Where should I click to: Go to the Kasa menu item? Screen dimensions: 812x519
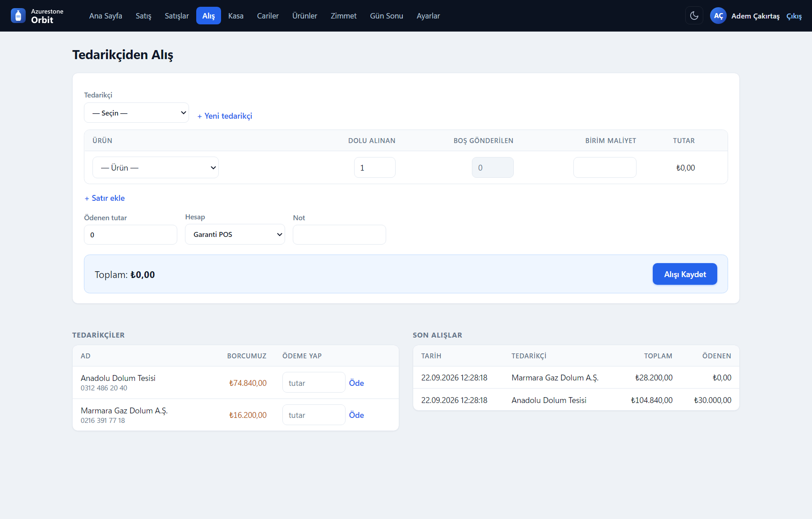point(235,16)
